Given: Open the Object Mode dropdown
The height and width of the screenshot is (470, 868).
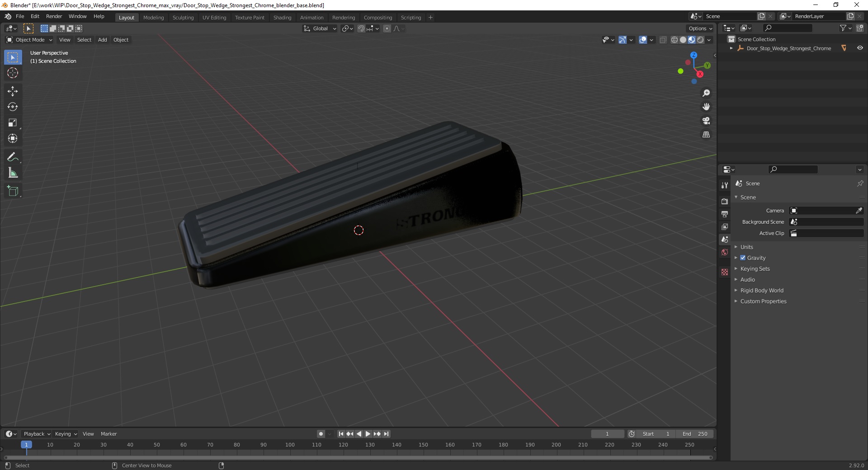Looking at the screenshot, I should pos(29,40).
